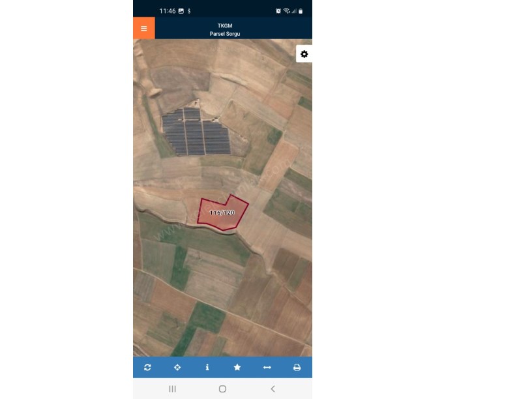This screenshot has height=399, width=532.
Task: Click the solar panel field on map
Action: tap(196, 132)
